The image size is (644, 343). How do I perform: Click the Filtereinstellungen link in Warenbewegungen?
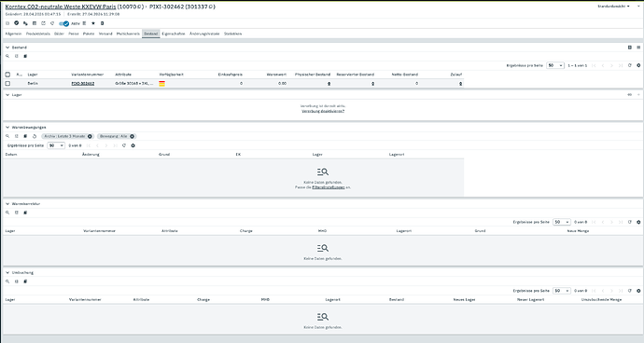point(329,187)
